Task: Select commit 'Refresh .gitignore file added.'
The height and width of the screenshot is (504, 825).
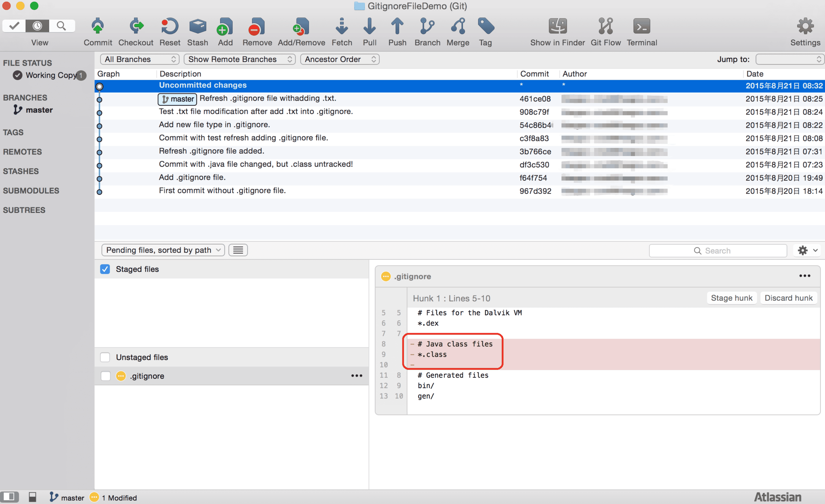Action: [x=459, y=151]
